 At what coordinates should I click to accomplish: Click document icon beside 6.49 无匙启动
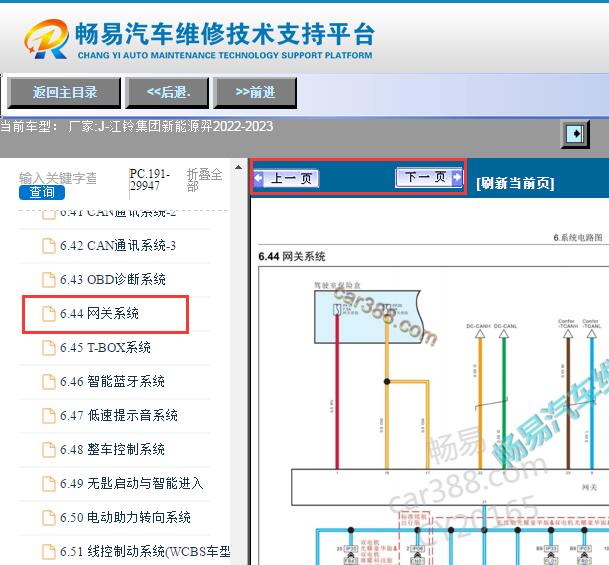(49, 483)
